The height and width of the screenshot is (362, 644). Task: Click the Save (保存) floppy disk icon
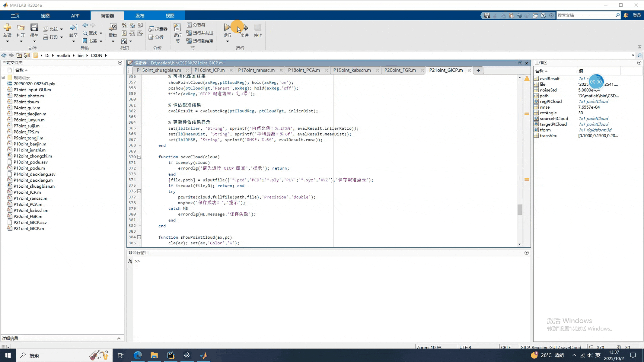click(x=34, y=28)
